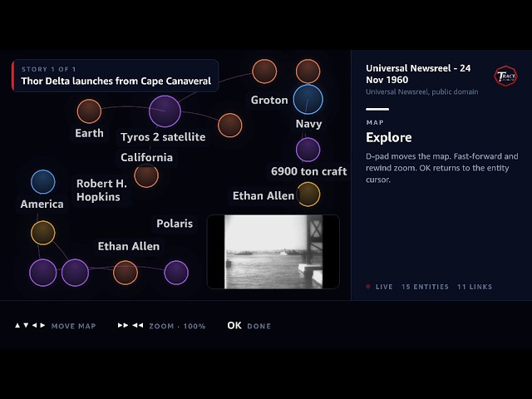Click the left arrow move-map icon

(x=34, y=325)
